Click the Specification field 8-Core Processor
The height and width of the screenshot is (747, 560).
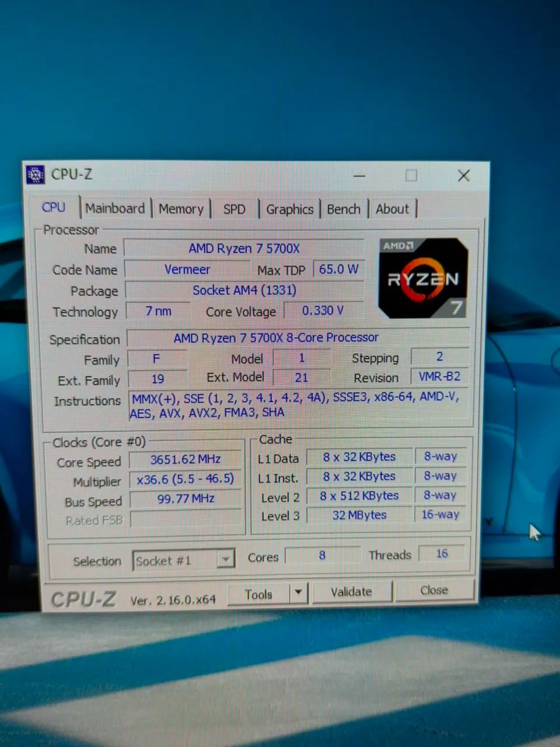(x=298, y=337)
